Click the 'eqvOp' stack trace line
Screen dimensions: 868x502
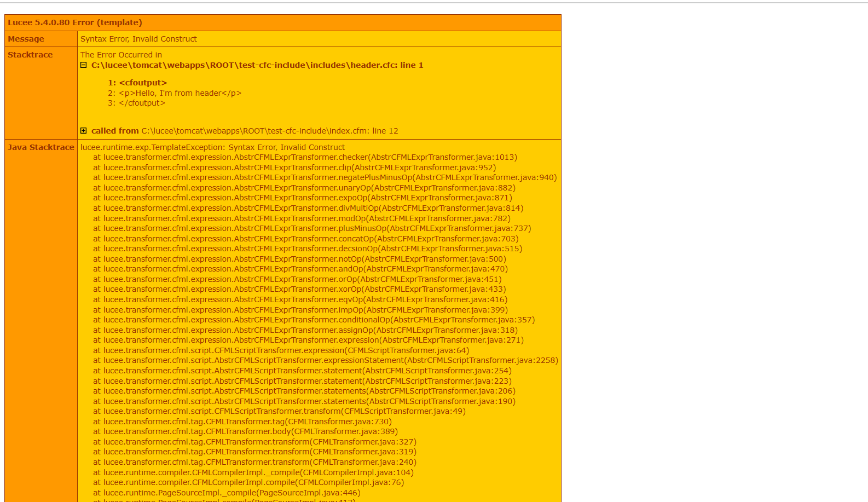(300, 299)
